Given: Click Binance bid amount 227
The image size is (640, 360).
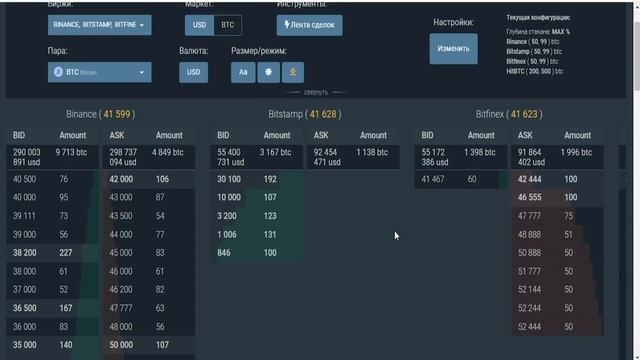Looking at the screenshot, I should 66,253.
